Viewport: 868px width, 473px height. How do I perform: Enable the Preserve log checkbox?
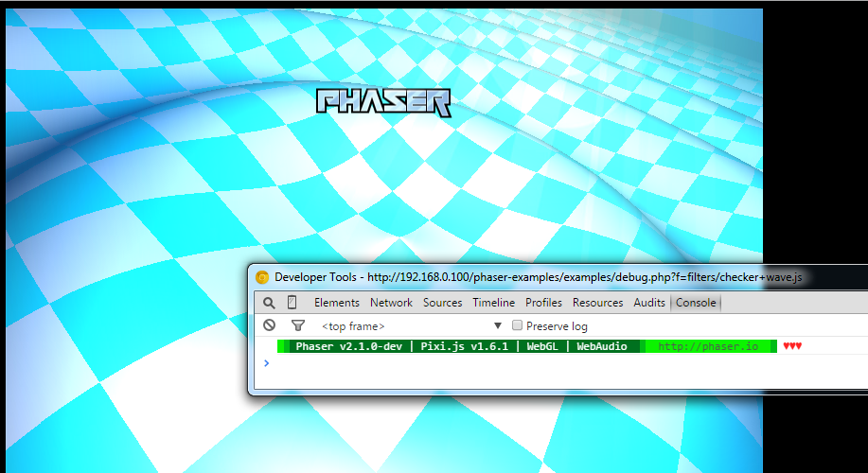click(x=517, y=325)
